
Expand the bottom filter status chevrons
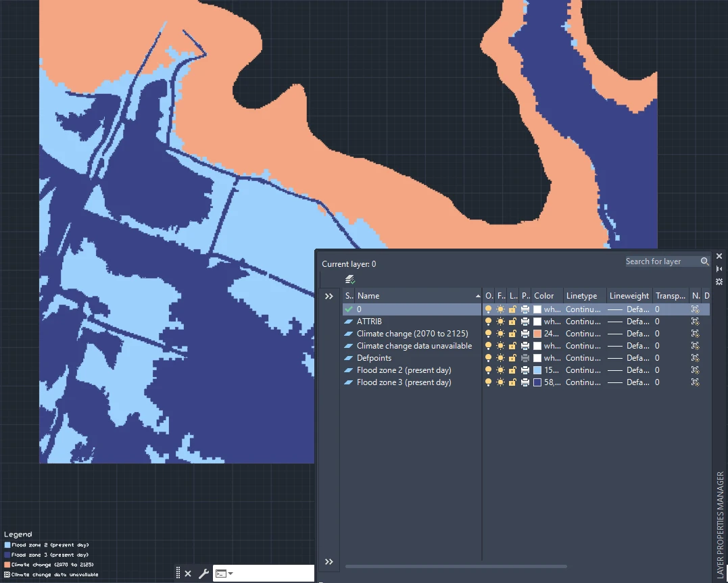[329, 562]
